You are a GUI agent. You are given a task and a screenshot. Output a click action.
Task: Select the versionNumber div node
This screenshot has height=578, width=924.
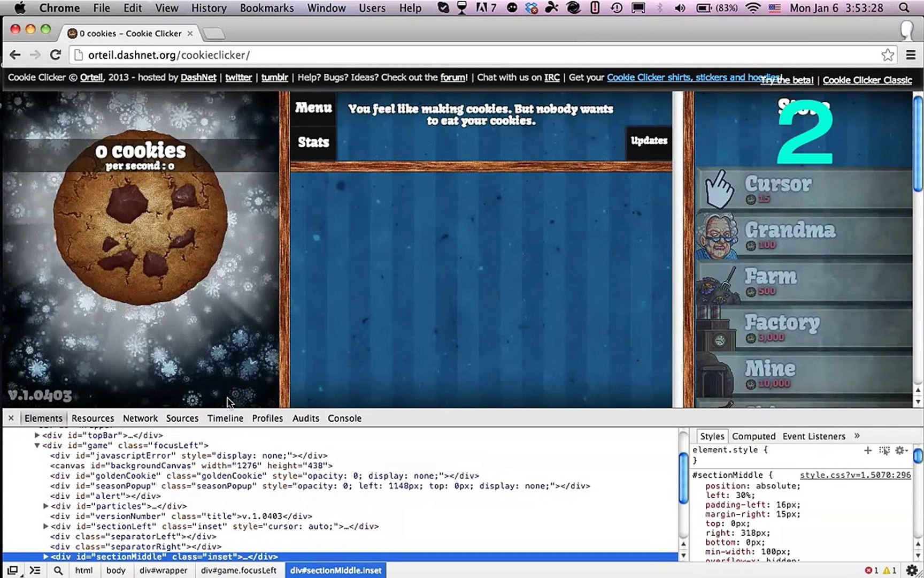coord(181,516)
